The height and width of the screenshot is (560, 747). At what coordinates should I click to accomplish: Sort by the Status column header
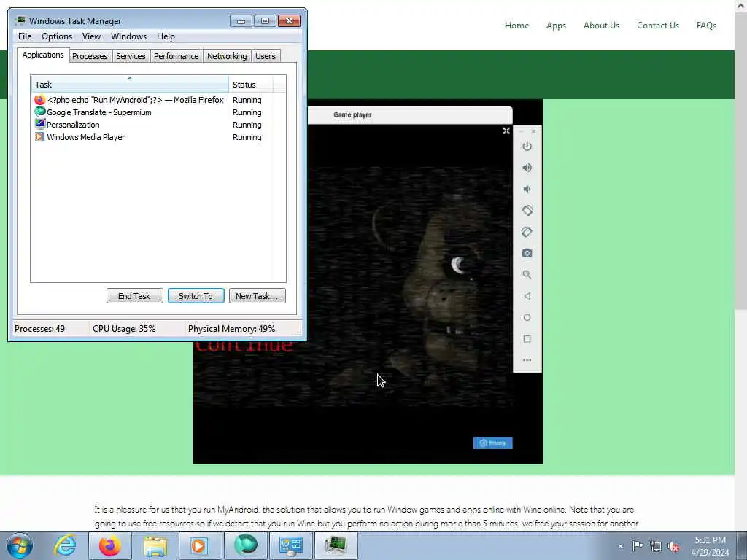pos(251,85)
